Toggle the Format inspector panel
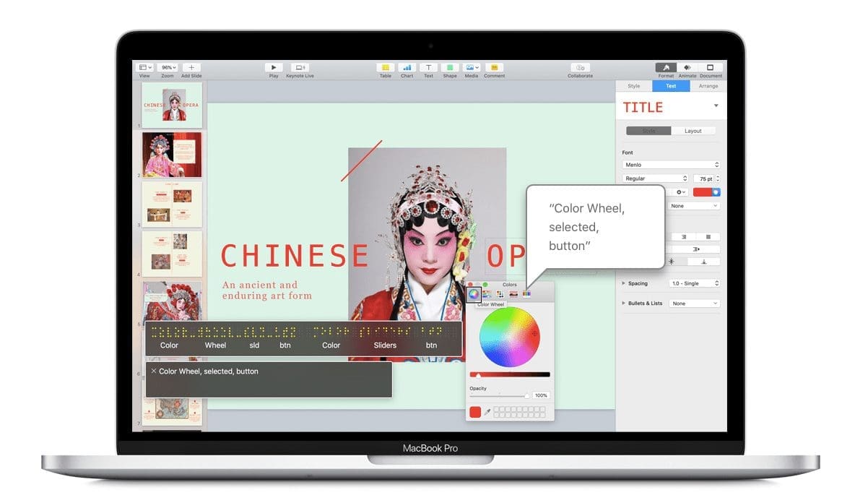The image size is (868, 495). 666,67
